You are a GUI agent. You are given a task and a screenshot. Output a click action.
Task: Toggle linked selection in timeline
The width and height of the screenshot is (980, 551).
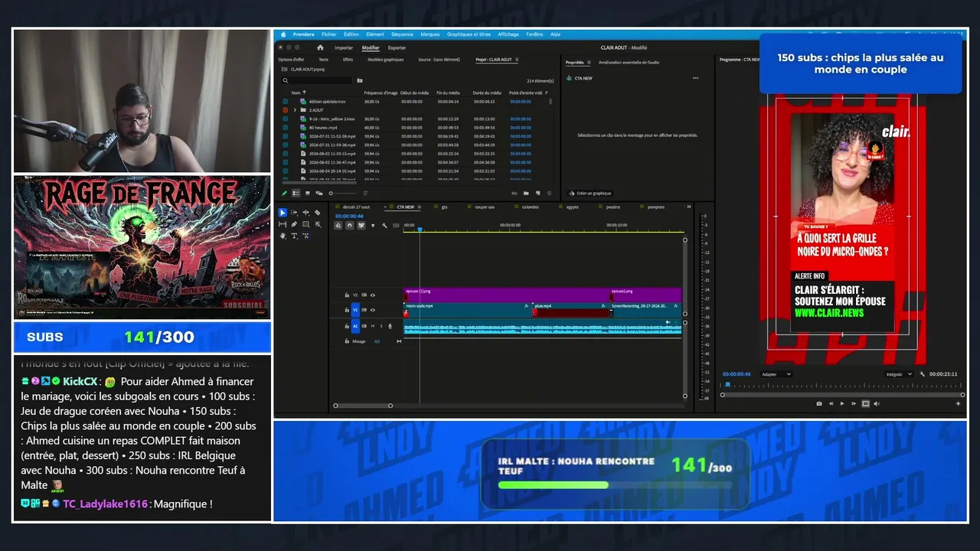[x=361, y=225]
